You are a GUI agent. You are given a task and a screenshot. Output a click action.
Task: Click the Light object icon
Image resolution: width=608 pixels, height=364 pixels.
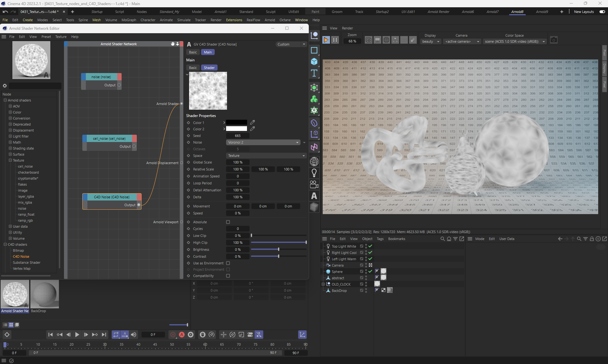coord(314,173)
